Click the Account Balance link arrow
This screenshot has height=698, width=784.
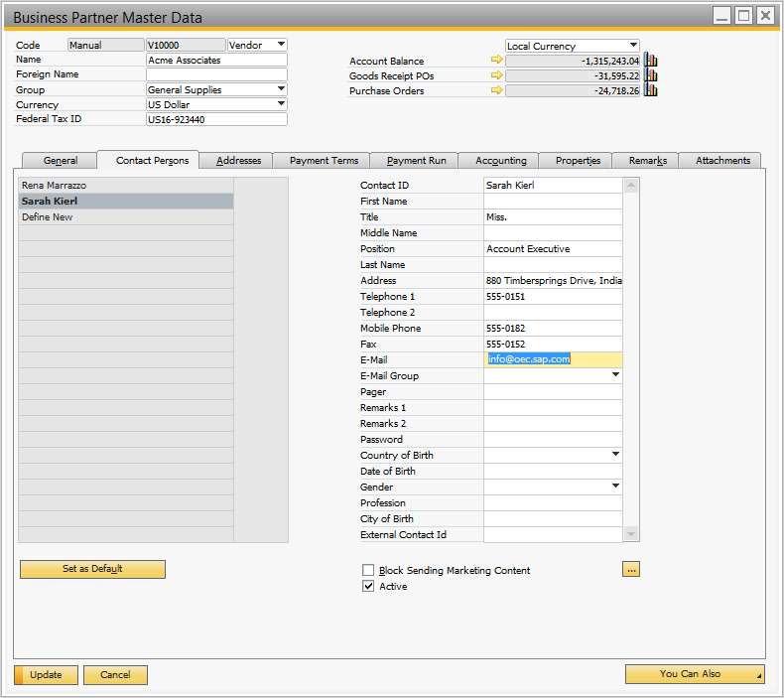[497, 61]
